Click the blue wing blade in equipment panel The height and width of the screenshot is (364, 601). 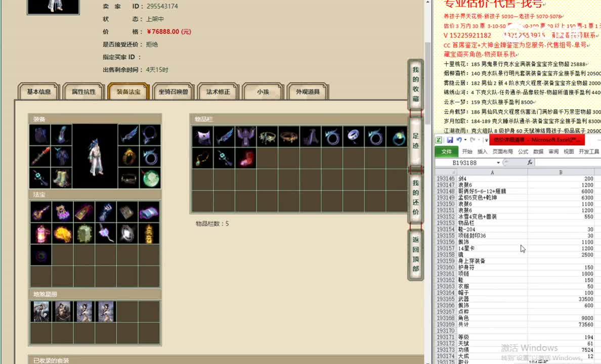(x=129, y=134)
